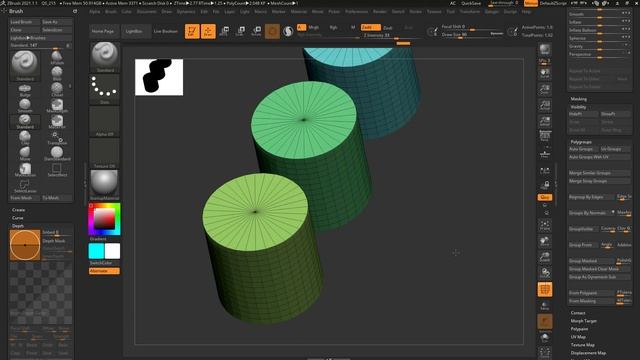The width and height of the screenshot is (640, 360).
Task: Expand the Create section in Brush palette
Action: tap(18, 210)
